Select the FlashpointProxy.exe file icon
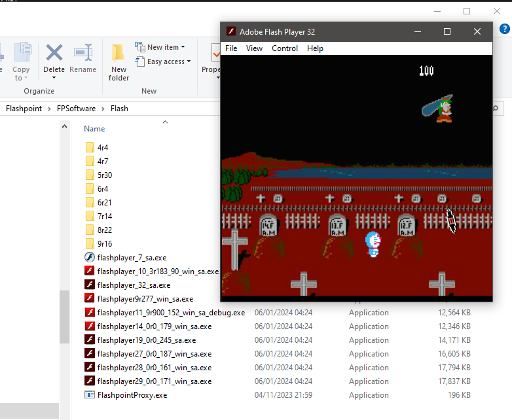 tap(90, 394)
